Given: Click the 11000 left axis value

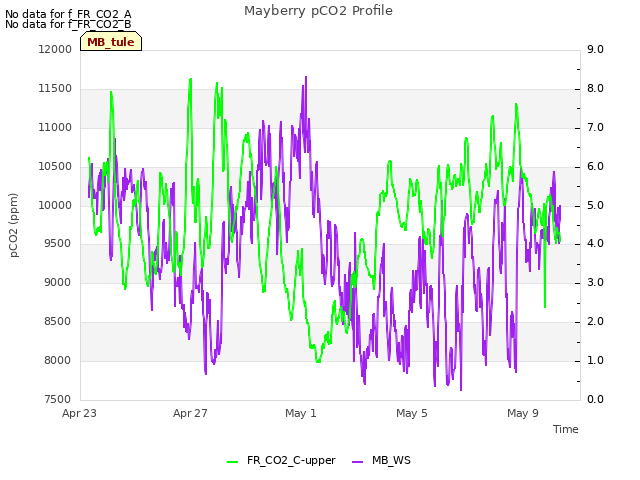Looking at the screenshot, I should (55, 127).
